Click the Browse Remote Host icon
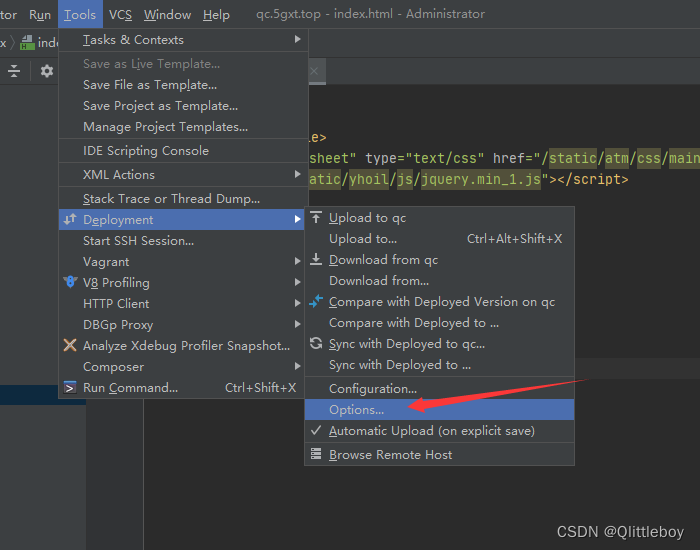 pos(316,454)
